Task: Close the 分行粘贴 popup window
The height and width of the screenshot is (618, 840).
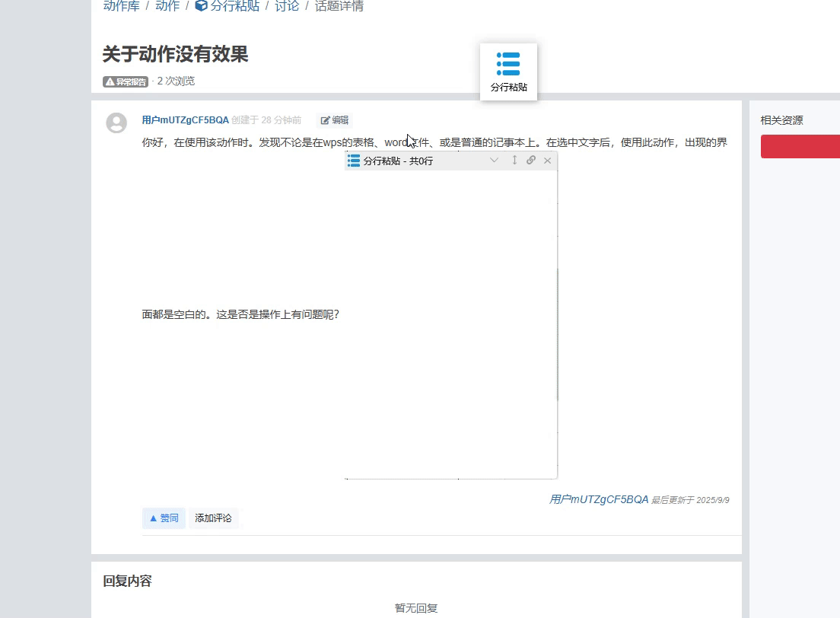Action: pos(547,161)
